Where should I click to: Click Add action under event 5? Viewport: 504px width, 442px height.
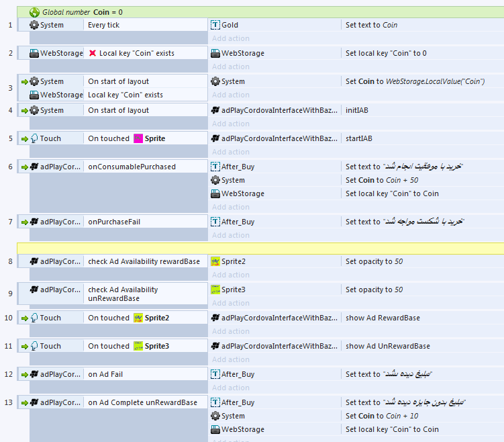tap(230, 152)
